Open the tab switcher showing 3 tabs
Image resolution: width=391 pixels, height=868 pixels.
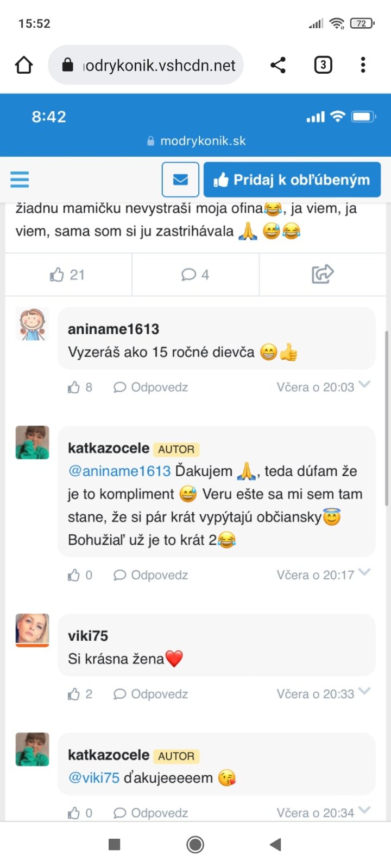(x=323, y=65)
